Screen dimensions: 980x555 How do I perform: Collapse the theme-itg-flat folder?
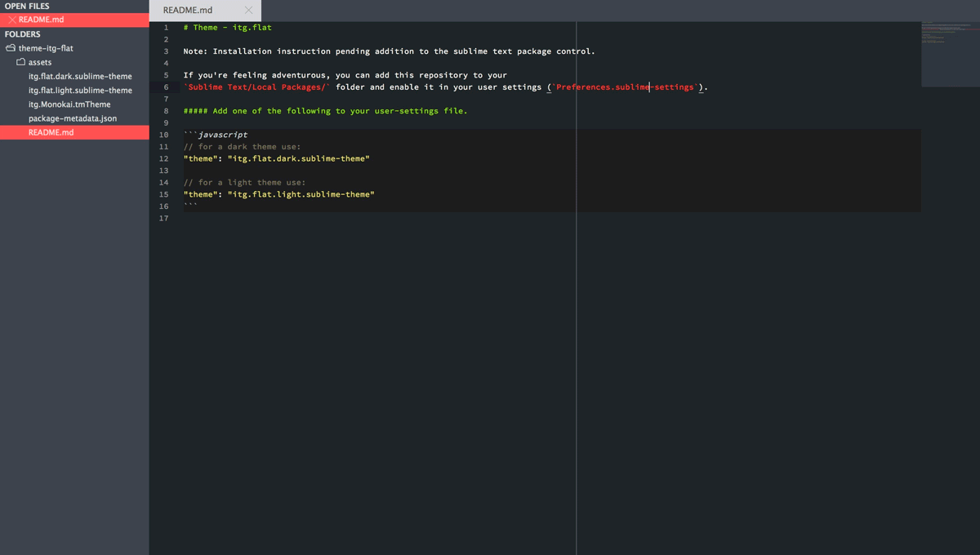click(11, 48)
